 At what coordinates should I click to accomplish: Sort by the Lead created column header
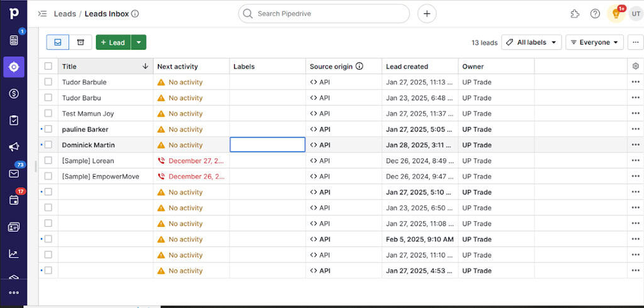(x=407, y=66)
